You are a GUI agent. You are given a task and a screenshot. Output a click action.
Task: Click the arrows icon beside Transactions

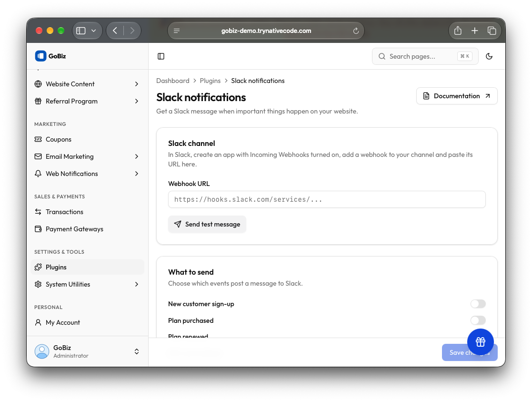pyautogui.click(x=38, y=212)
